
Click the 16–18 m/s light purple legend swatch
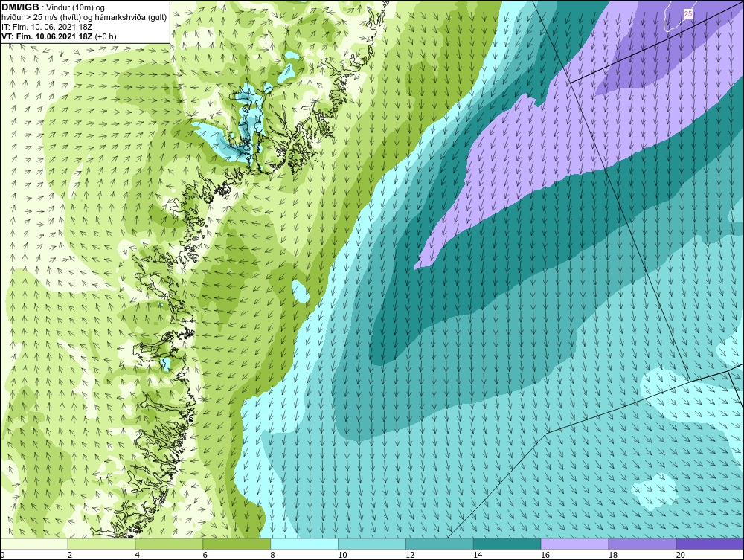click(574, 544)
